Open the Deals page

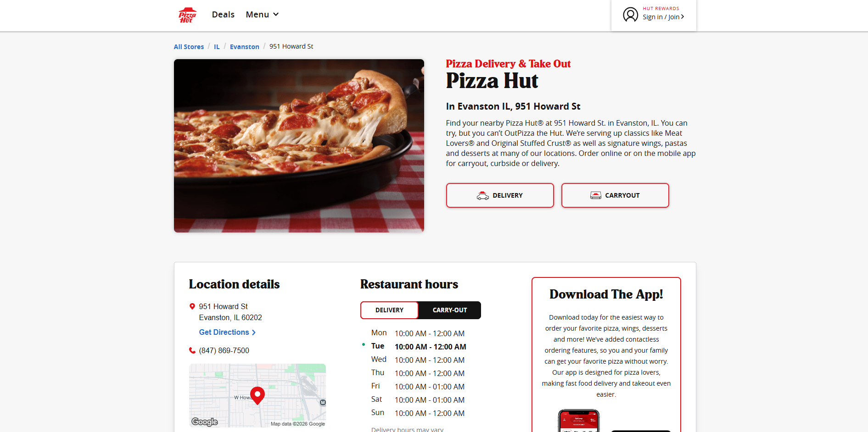(x=223, y=15)
